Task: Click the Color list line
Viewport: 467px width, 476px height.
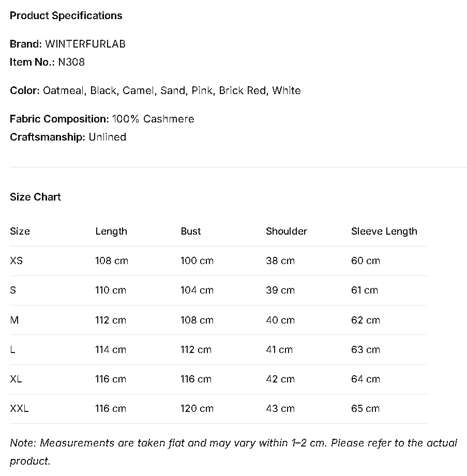Action: click(155, 90)
